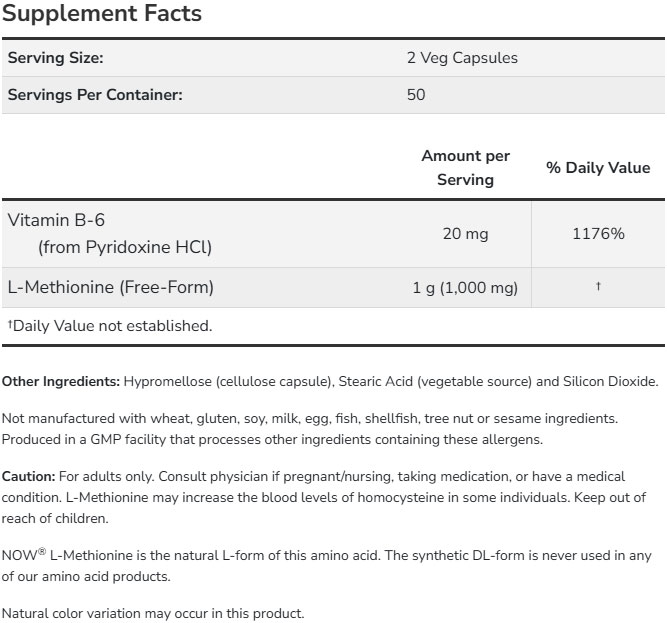Click the Serving Size label
This screenshot has height=623, width=667.
point(56,58)
